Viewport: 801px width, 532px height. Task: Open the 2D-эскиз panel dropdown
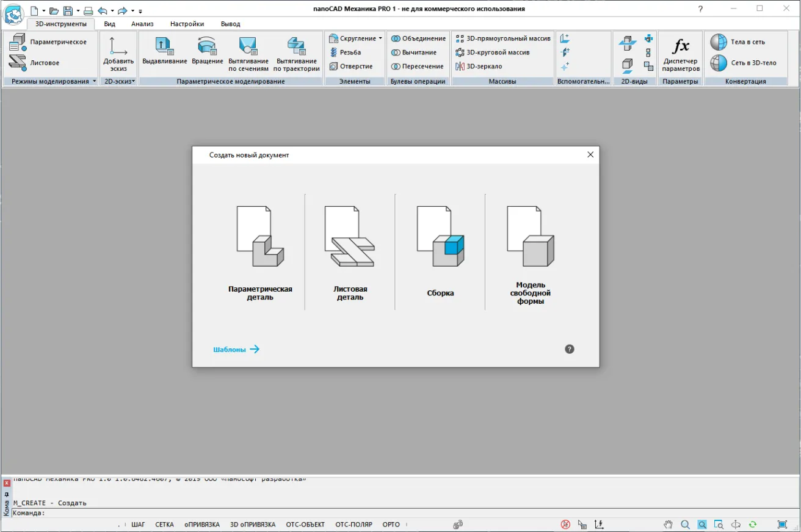[133, 81]
